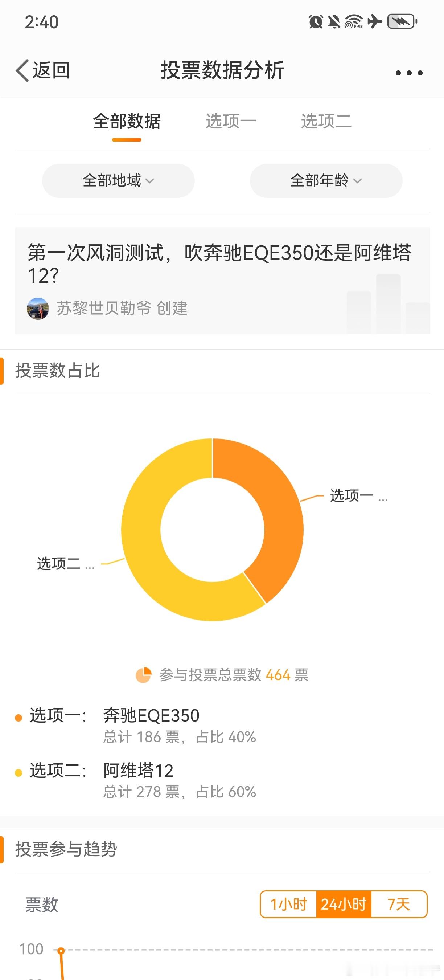Tap the airplane mode status icon
444x980 pixels.
[x=375, y=22]
